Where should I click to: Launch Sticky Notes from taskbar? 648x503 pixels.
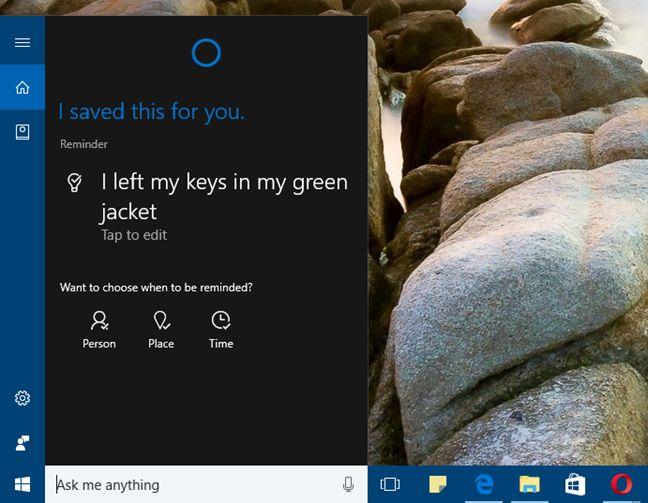(x=438, y=485)
